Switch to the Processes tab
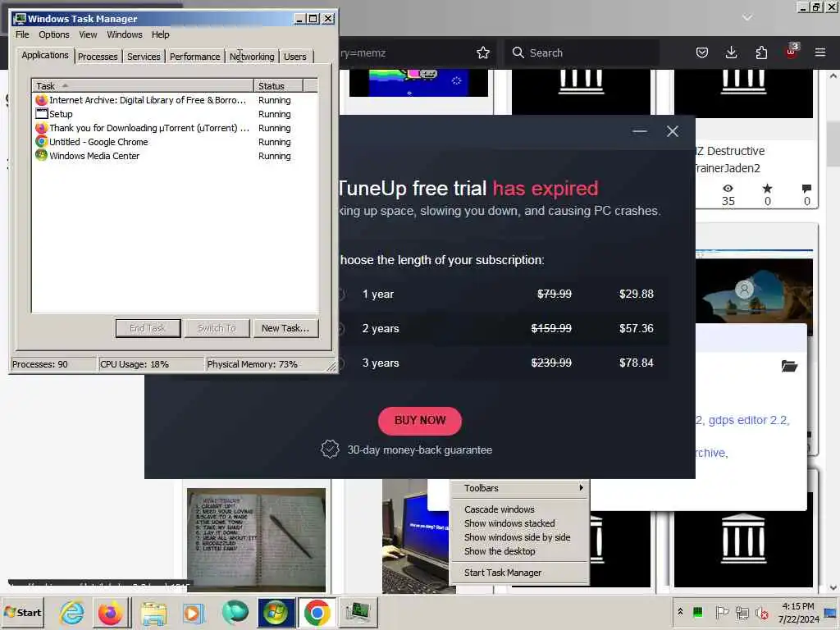 click(98, 57)
